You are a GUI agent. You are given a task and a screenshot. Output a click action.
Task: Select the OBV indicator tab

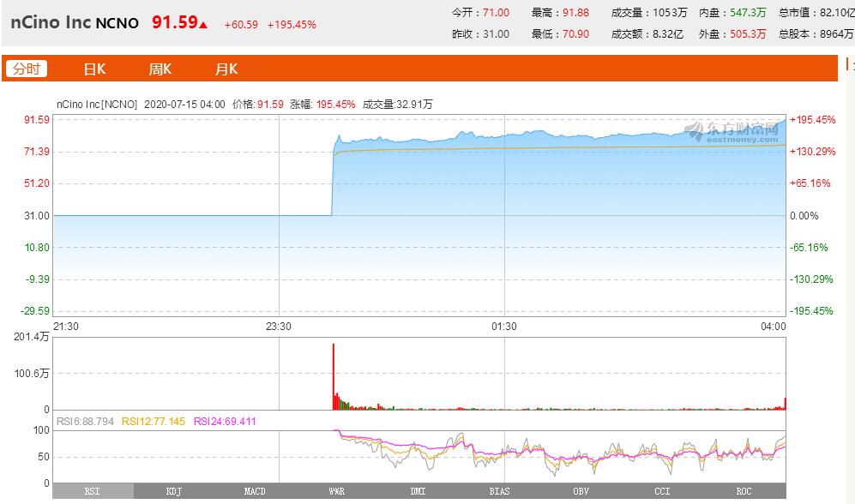pos(581,491)
